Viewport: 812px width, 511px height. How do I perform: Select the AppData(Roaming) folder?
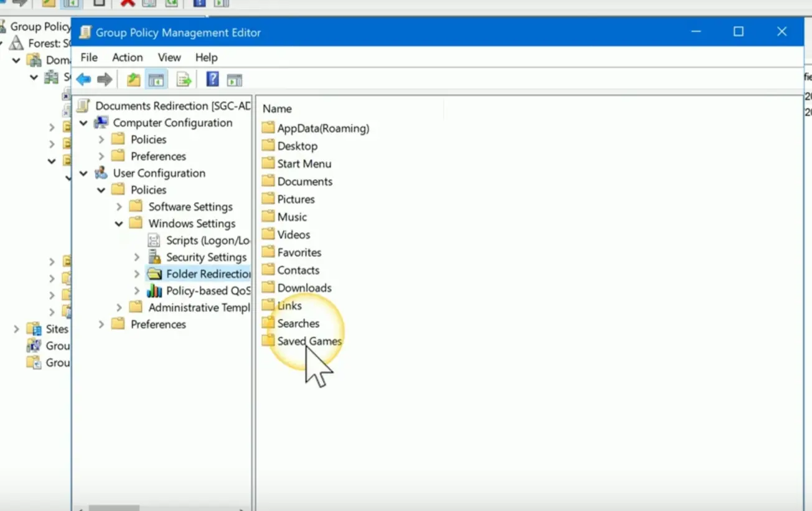(322, 128)
